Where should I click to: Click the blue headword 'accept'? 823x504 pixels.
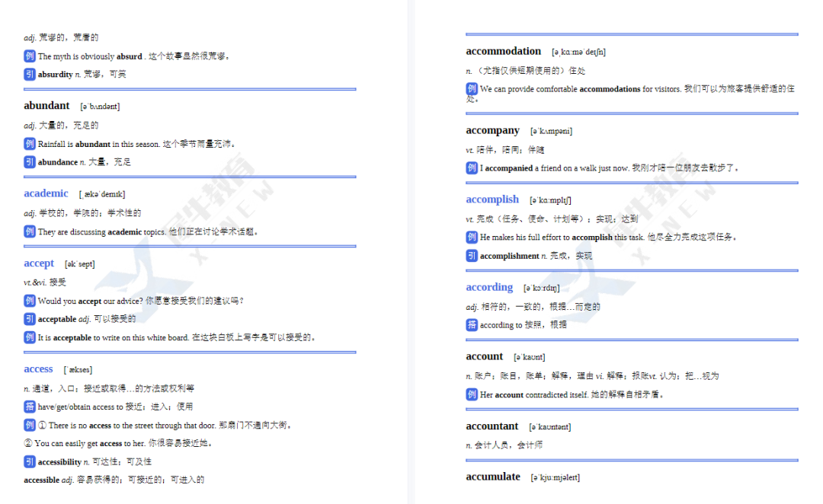point(39,263)
